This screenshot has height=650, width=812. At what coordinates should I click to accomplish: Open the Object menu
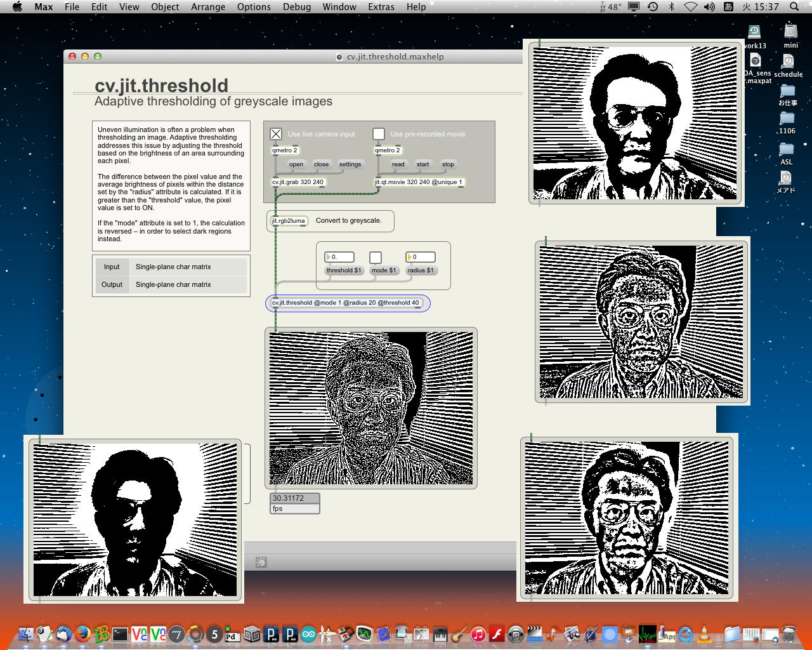pos(165,7)
